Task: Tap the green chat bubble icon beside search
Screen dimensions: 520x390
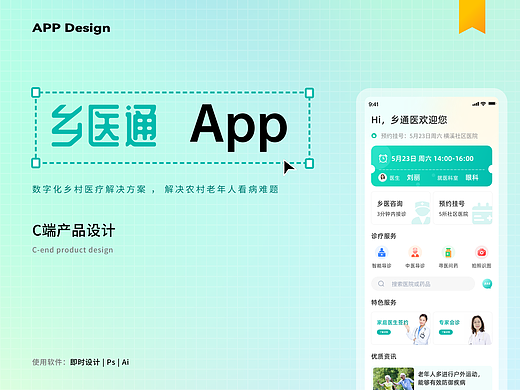Action: [487, 284]
